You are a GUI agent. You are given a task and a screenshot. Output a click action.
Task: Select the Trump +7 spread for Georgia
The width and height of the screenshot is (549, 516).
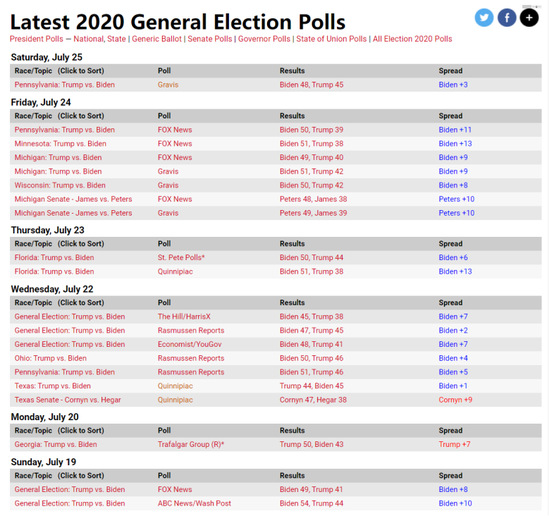tap(454, 444)
